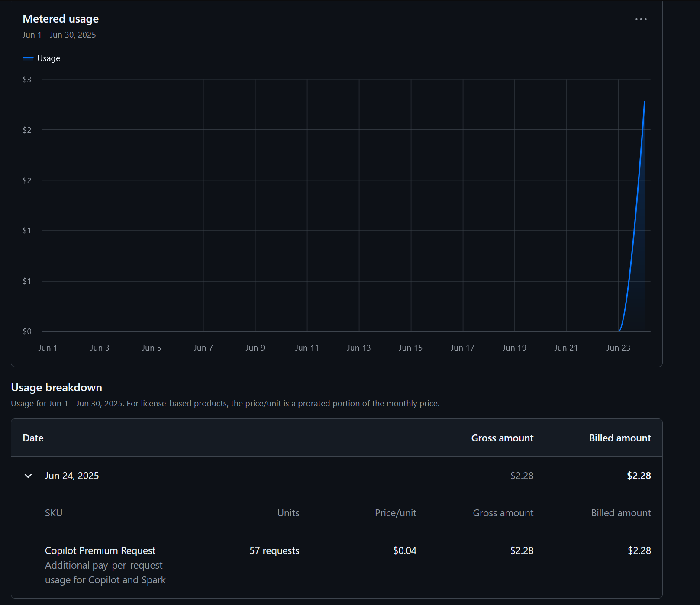Toggle the Usage legend series line

tap(28, 58)
